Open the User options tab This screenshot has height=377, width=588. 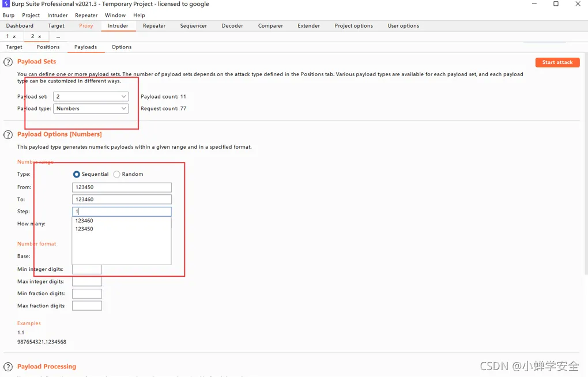point(404,26)
